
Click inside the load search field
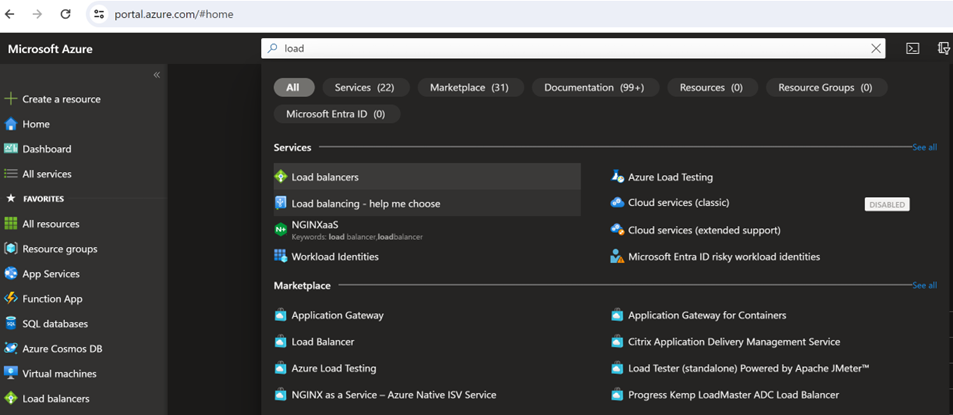pos(571,49)
